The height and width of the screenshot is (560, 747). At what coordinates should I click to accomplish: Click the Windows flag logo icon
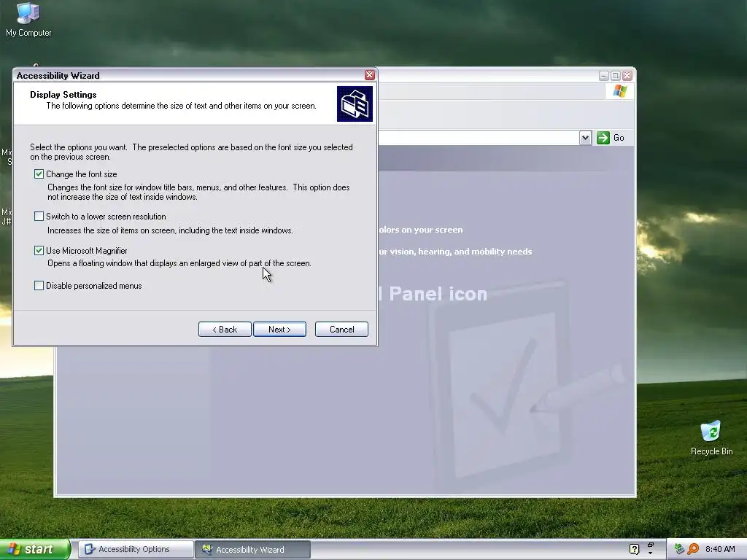tap(620, 91)
